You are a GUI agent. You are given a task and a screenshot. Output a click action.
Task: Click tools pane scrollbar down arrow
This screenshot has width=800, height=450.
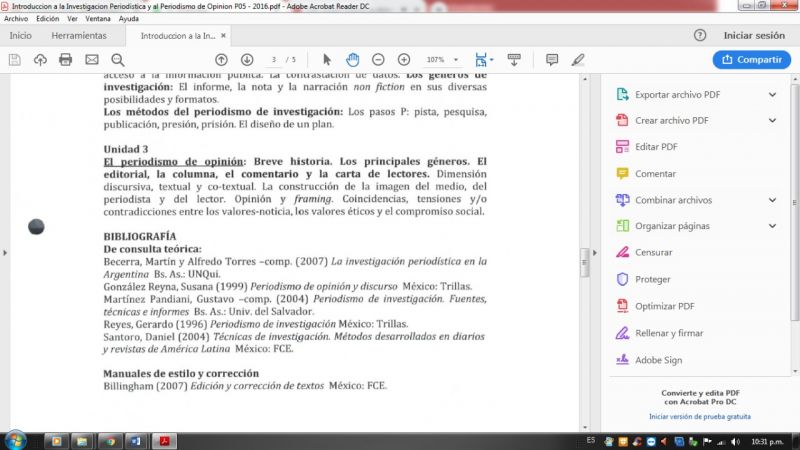click(x=795, y=371)
